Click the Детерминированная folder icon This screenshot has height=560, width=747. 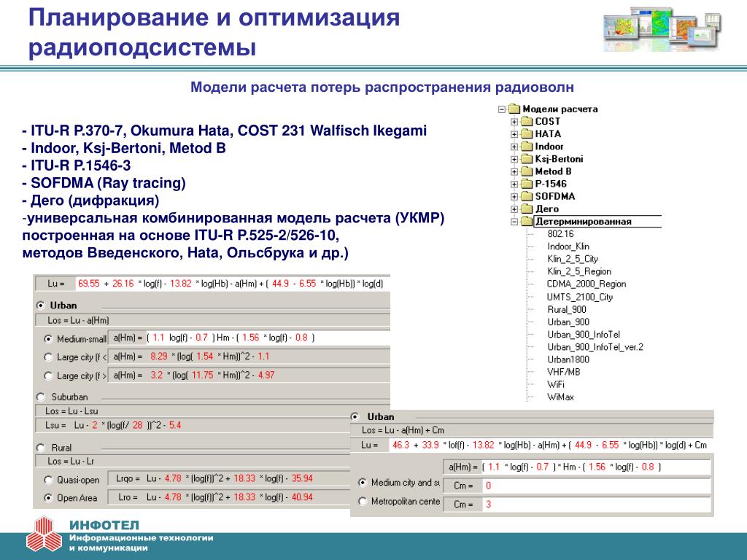tap(527, 222)
